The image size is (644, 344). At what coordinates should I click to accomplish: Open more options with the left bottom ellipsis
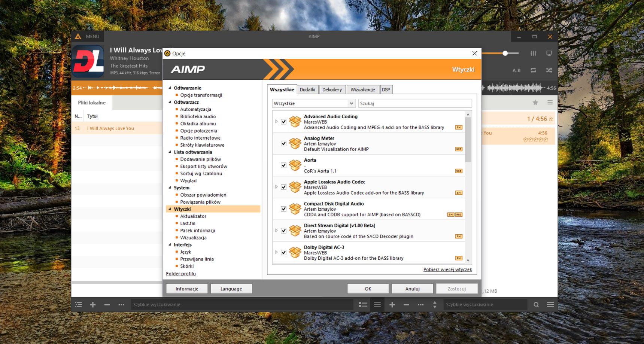(121, 305)
